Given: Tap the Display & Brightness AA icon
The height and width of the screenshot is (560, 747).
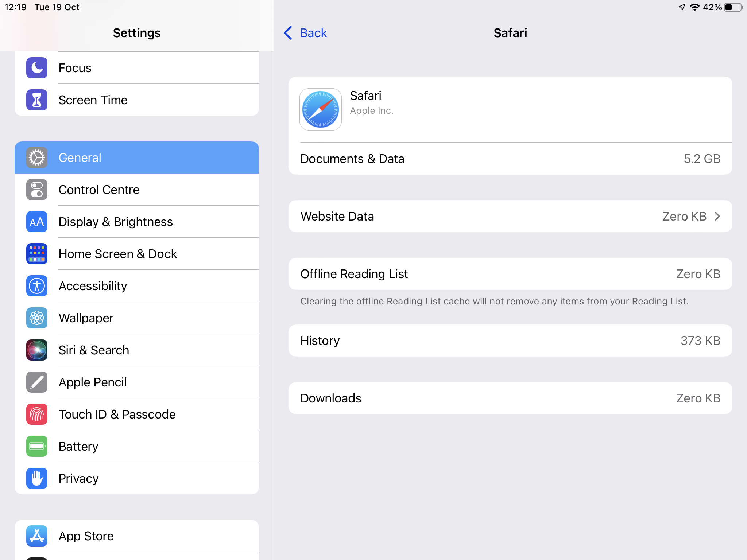Looking at the screenshot, I should (x=37, y=222).
